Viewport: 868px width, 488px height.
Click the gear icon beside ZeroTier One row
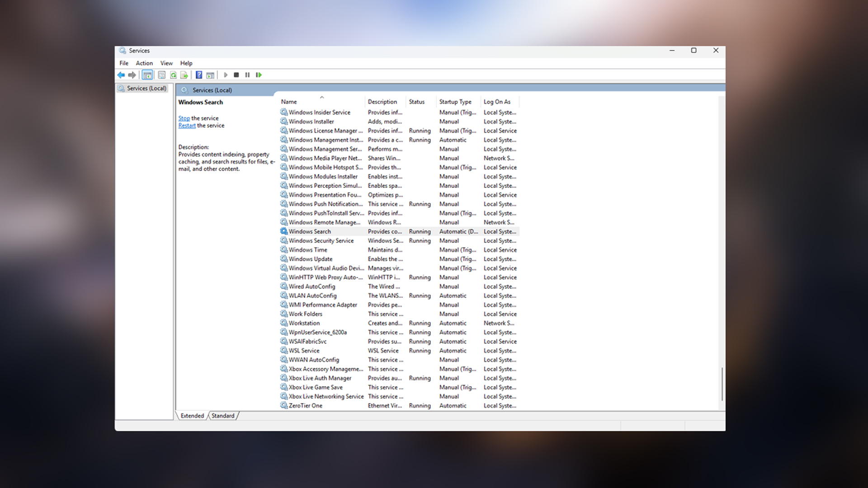point(284,405)
